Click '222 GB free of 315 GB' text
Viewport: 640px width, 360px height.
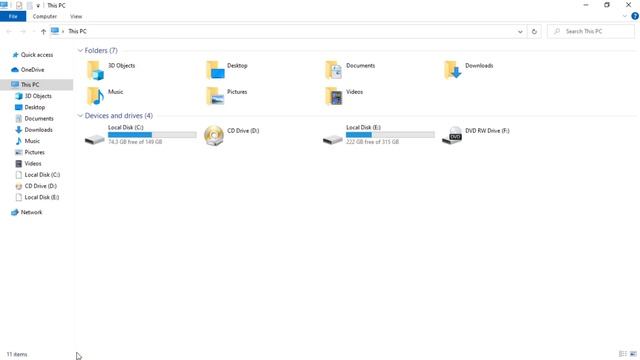[x=373, y=142]
